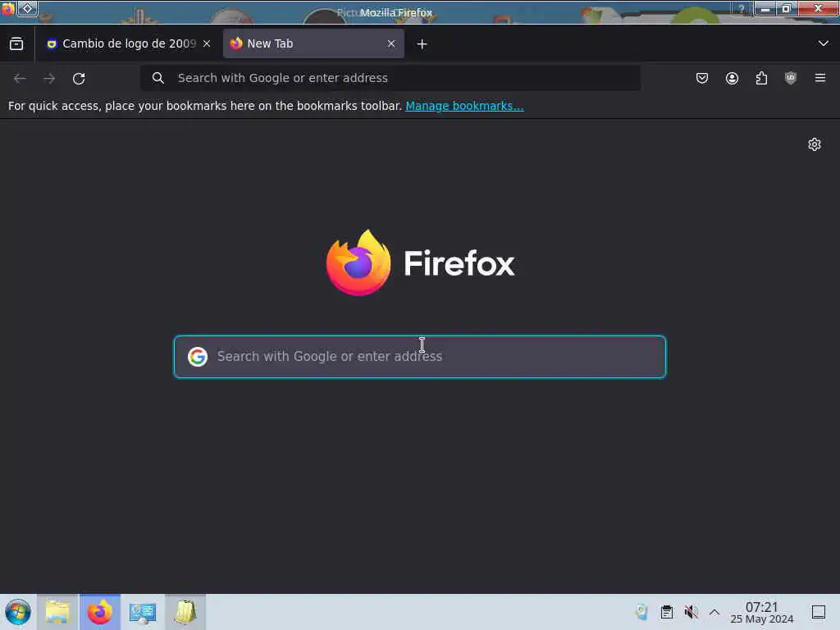
Task: Open the Windows-style Start menu
Action: coord(18,612)
